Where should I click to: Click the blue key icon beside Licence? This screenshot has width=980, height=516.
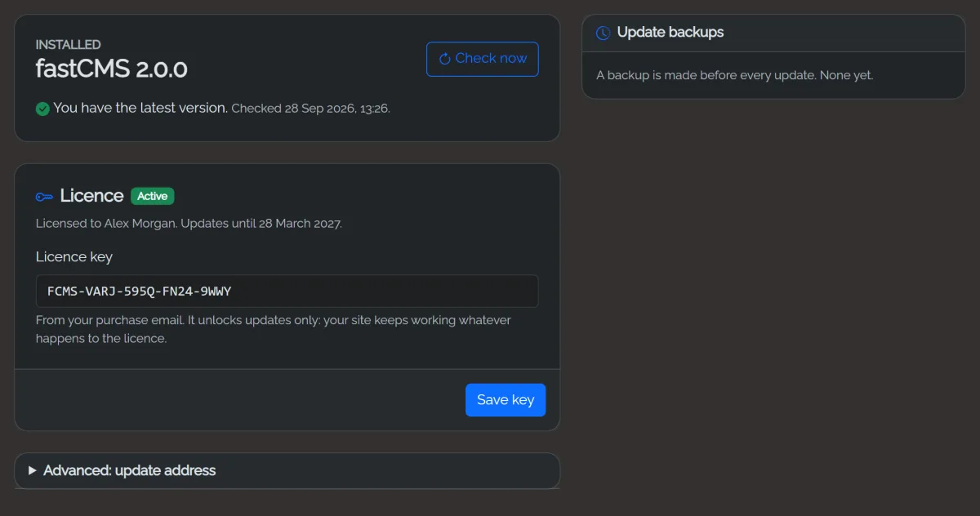pos(44,197)
